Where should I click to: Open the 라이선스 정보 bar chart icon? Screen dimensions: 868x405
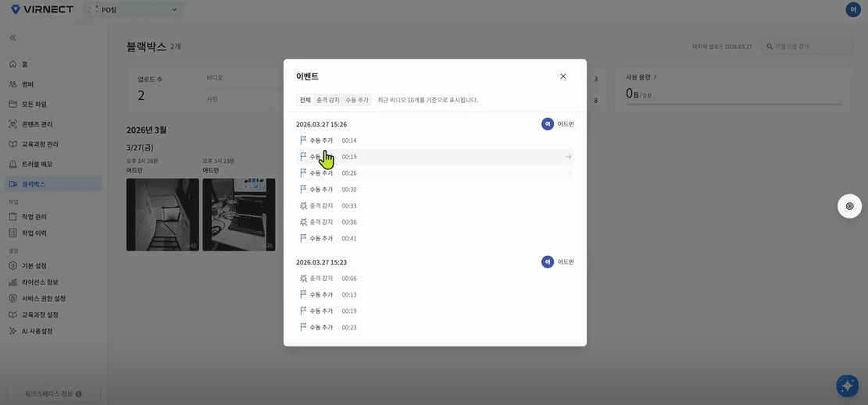(13, 282)
